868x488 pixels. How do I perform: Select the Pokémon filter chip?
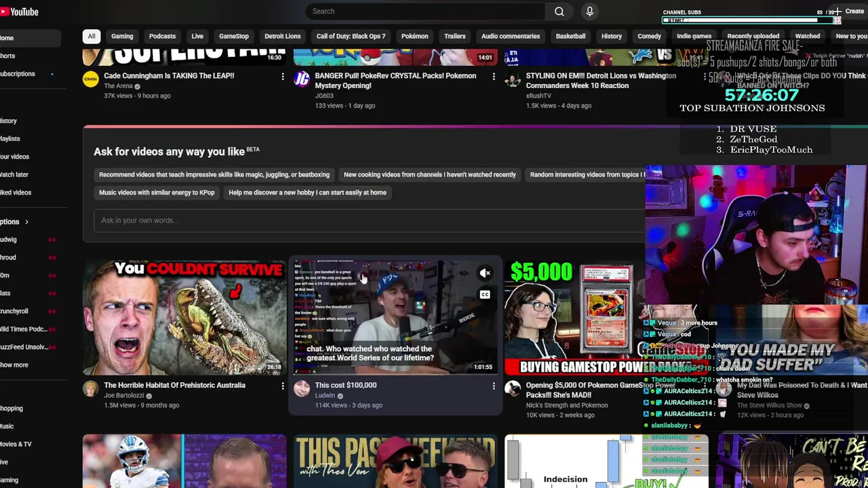pyautogui.click(x=414, y=36)
